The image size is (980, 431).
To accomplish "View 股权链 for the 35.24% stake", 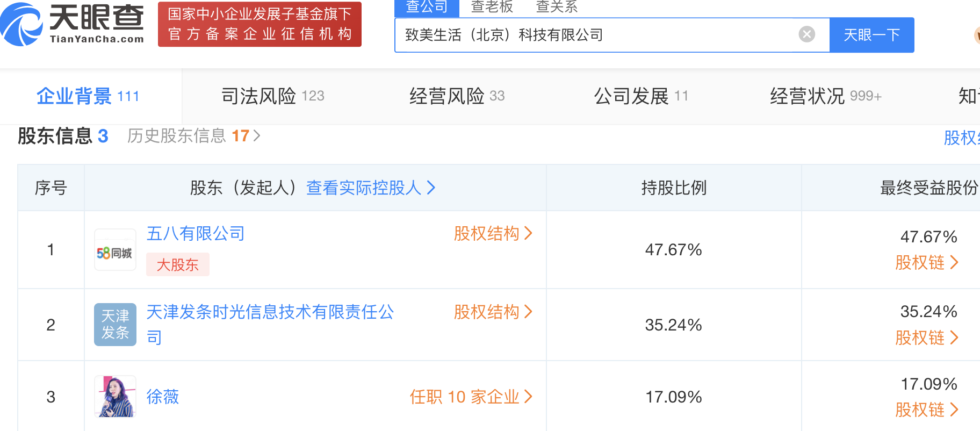I will 926,337.
